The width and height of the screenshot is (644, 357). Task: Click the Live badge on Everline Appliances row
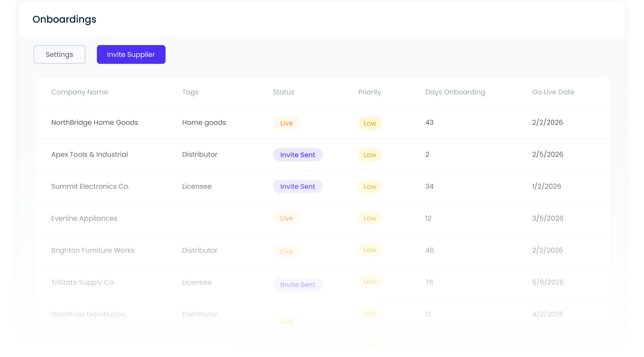click(x=286, y=218)
